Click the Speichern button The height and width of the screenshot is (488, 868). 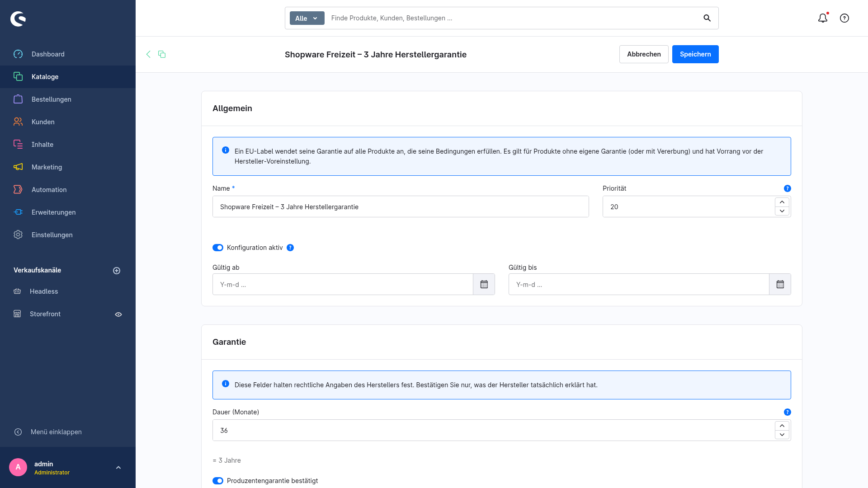tap(695, 54)
